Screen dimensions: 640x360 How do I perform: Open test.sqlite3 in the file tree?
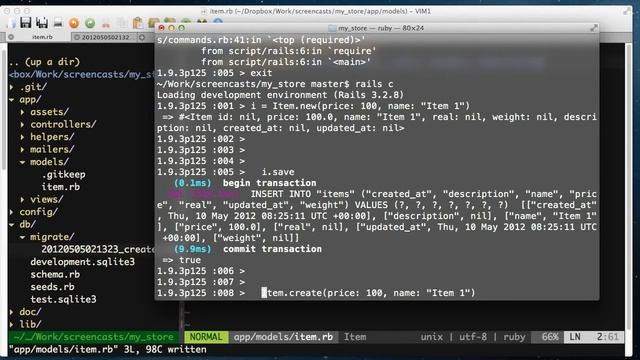click(63, 300)
